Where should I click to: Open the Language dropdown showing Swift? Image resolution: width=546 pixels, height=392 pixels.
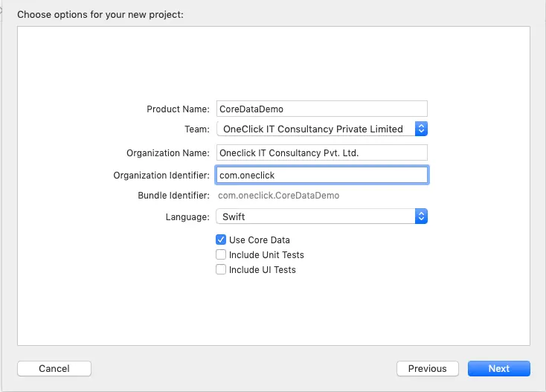pos(322,216)
